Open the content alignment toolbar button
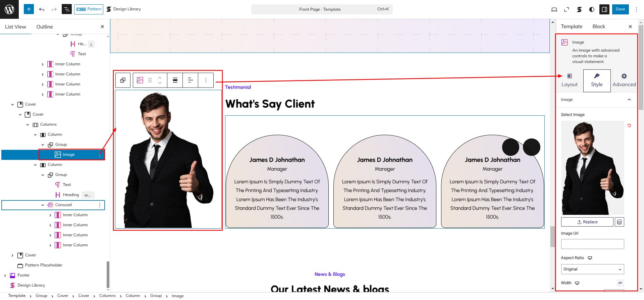The width and height of the screenshot is (644, 300). pyautogui.click(x=190, y=80)
